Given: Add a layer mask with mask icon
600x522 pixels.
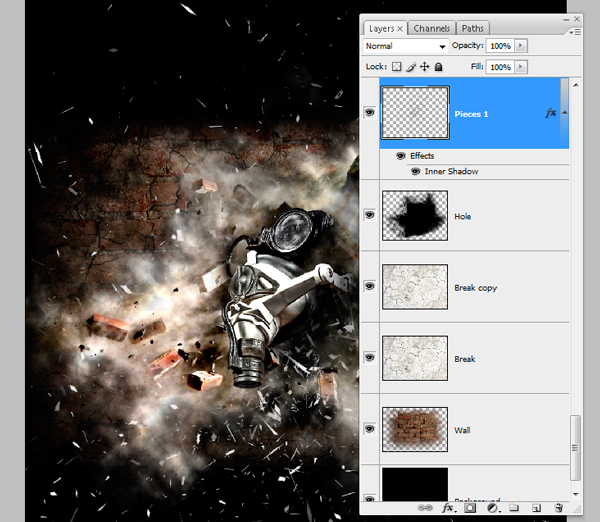Looking at the screenshot, I should [x=470, y=508].
